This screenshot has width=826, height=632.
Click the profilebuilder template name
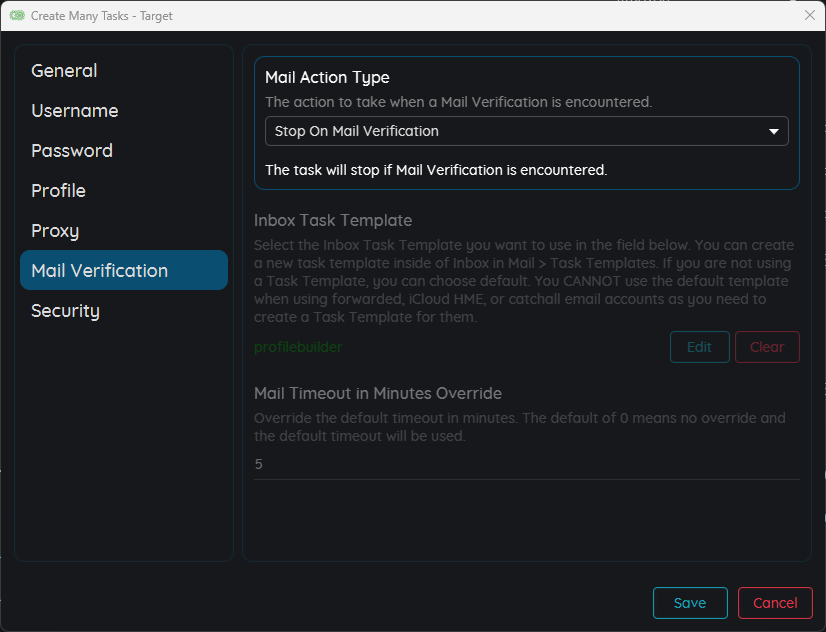pyautogui.click(x=298, y=347)
